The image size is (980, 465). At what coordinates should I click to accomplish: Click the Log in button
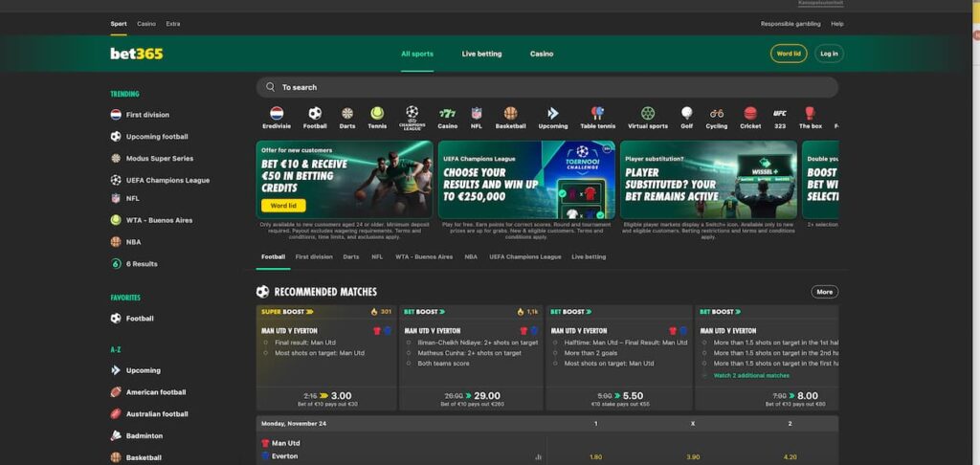pos(830,54)
